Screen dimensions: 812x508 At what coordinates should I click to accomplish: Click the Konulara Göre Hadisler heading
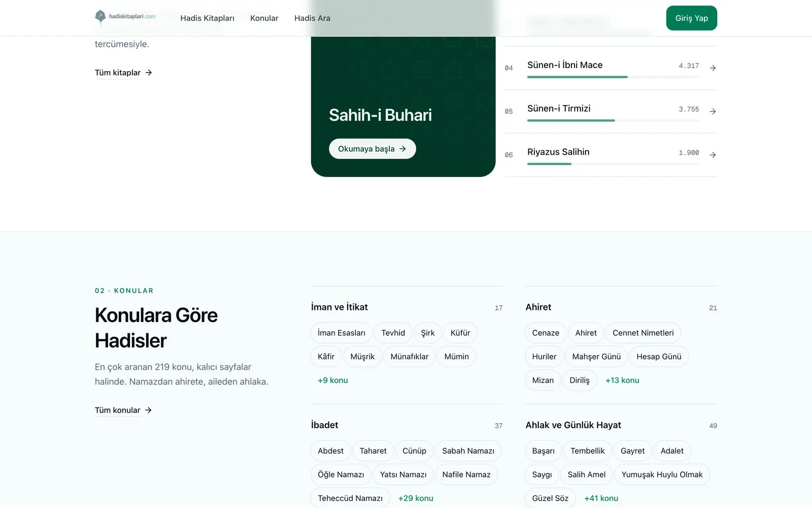click(x=156, y=328)
